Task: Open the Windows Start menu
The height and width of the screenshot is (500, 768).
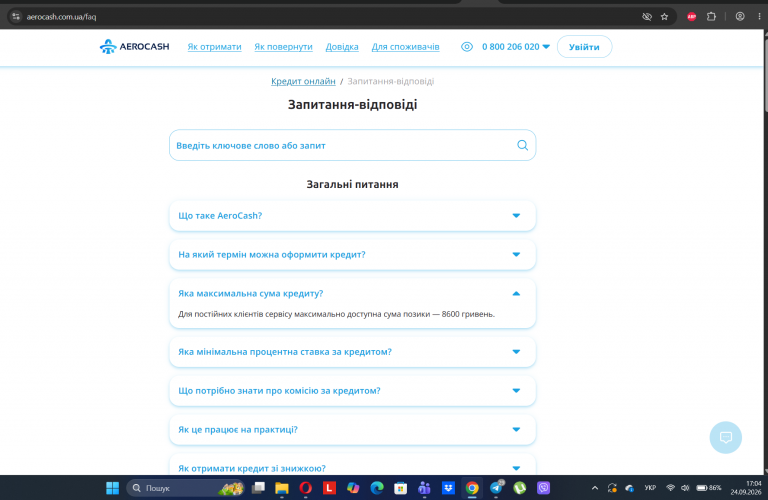Action: pyautogui.click(x=113, y=488)
